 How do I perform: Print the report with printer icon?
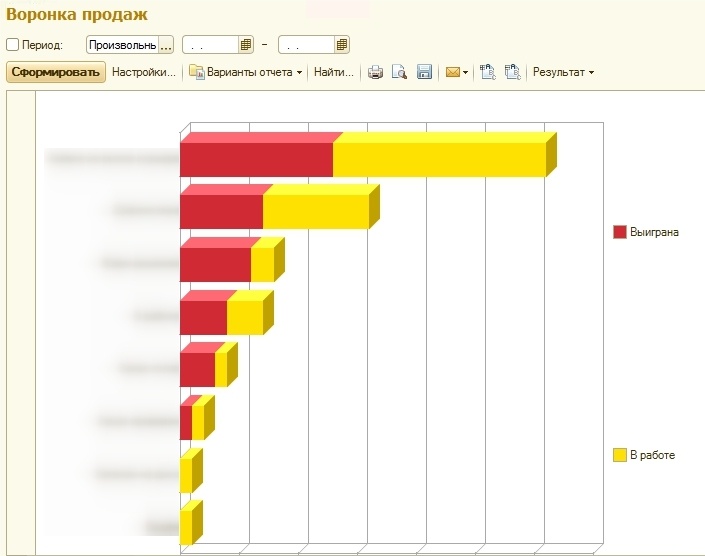(x=375, y=72)
